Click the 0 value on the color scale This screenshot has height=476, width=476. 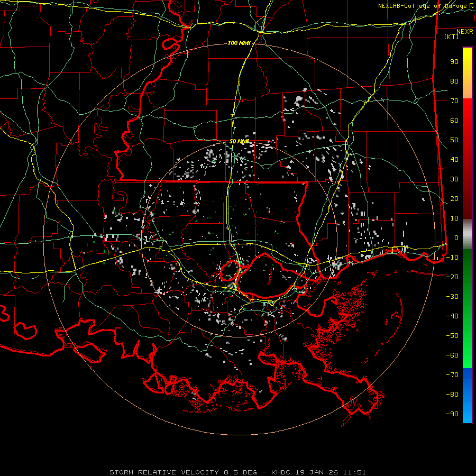pos(456,238)
